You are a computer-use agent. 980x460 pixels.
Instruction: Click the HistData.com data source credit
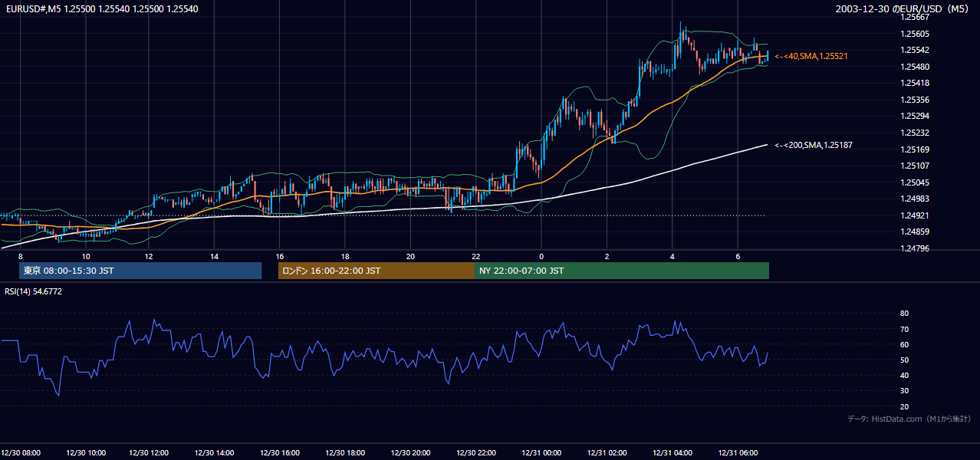(x=909, y=419)
